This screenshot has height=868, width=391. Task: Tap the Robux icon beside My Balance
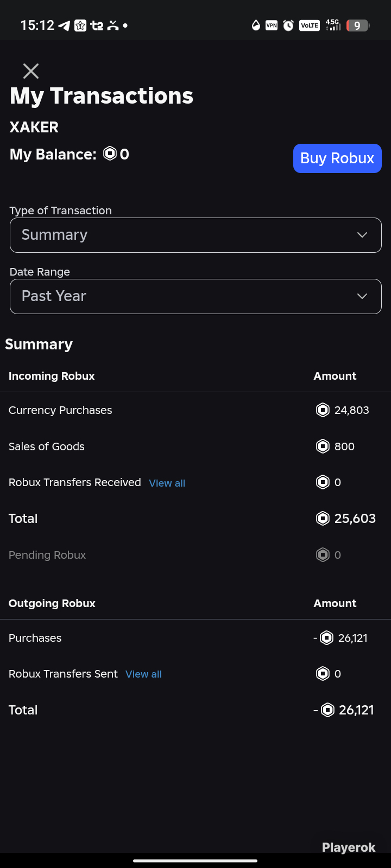coord(110,154)
